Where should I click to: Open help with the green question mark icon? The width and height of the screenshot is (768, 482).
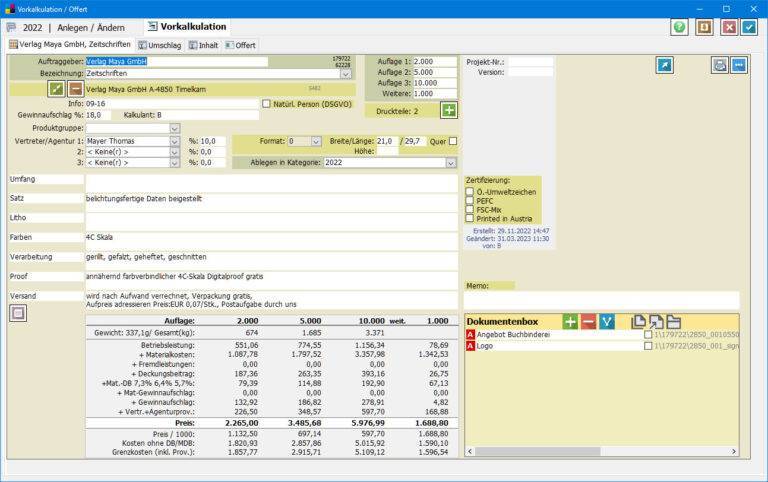(679, 27)
